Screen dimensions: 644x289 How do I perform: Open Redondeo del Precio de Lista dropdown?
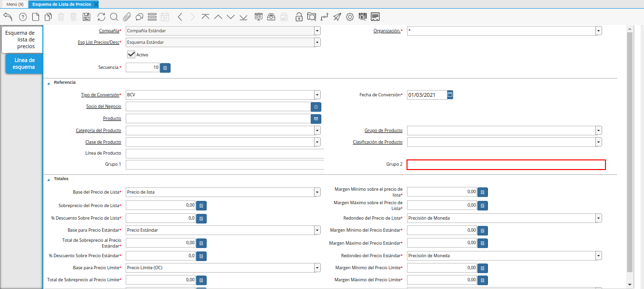tap(598, 218)
